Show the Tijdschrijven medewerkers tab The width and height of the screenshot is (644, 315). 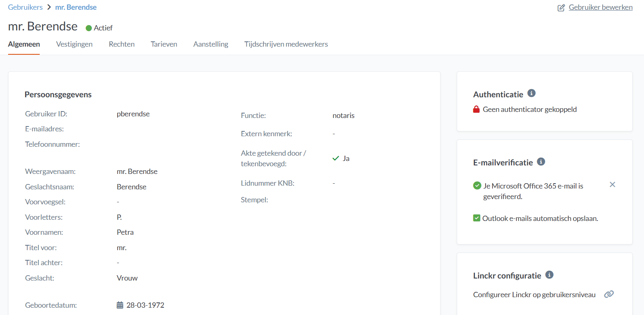pos(286,44)
